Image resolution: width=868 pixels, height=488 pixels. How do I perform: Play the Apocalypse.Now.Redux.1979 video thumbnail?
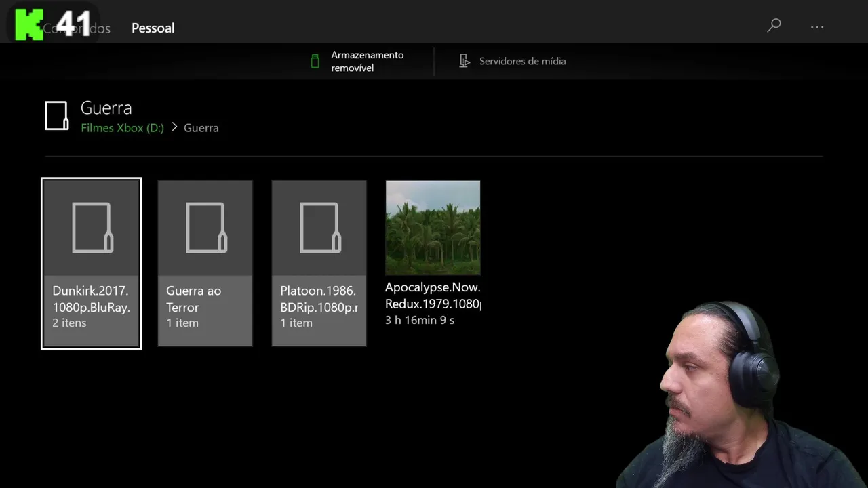click(433, 228)
